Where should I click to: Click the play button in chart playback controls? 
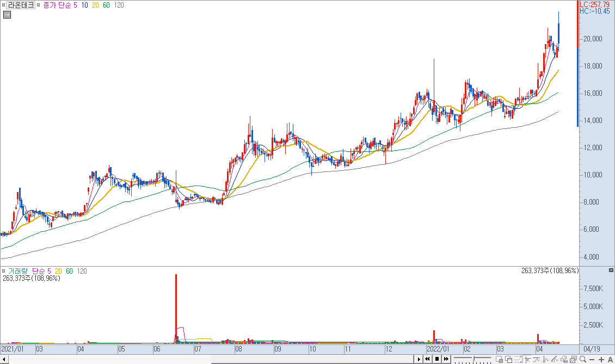[x=419, y=359]
